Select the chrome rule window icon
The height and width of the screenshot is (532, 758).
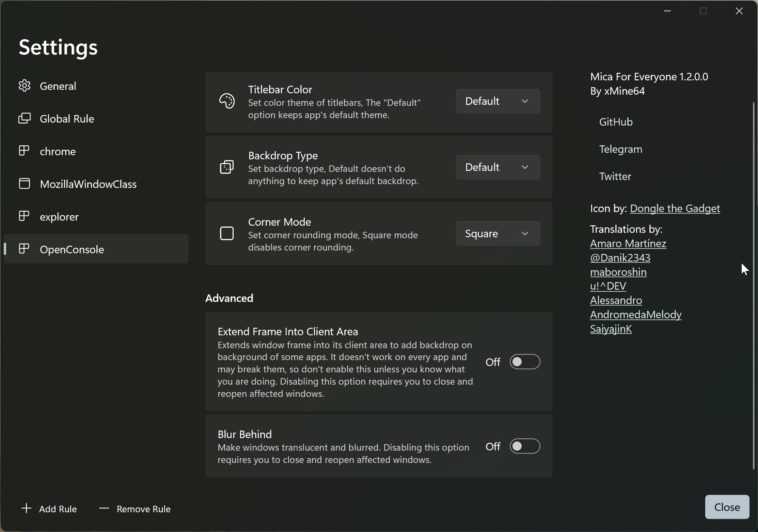point(24,151)
